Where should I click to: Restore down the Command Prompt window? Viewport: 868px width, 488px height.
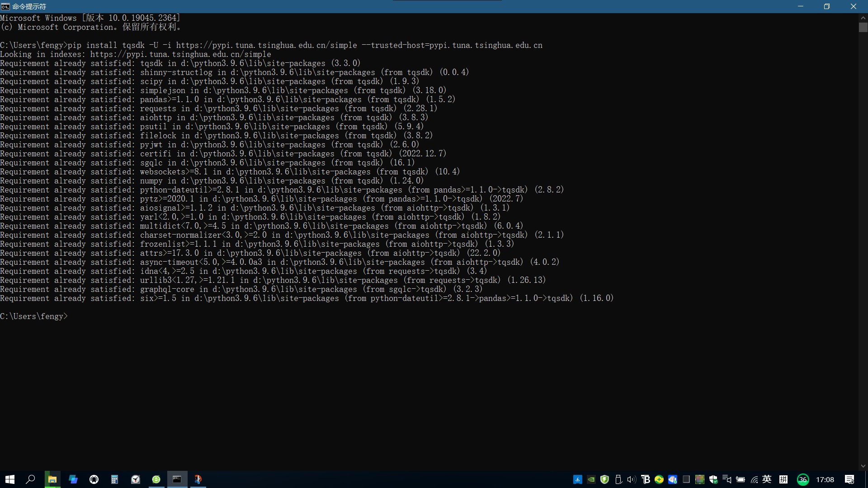827,6
